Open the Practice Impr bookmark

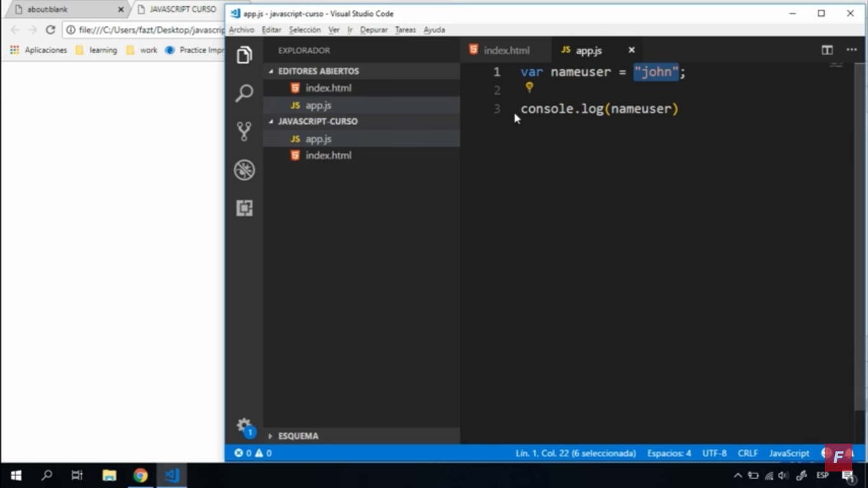click(194, 50)
